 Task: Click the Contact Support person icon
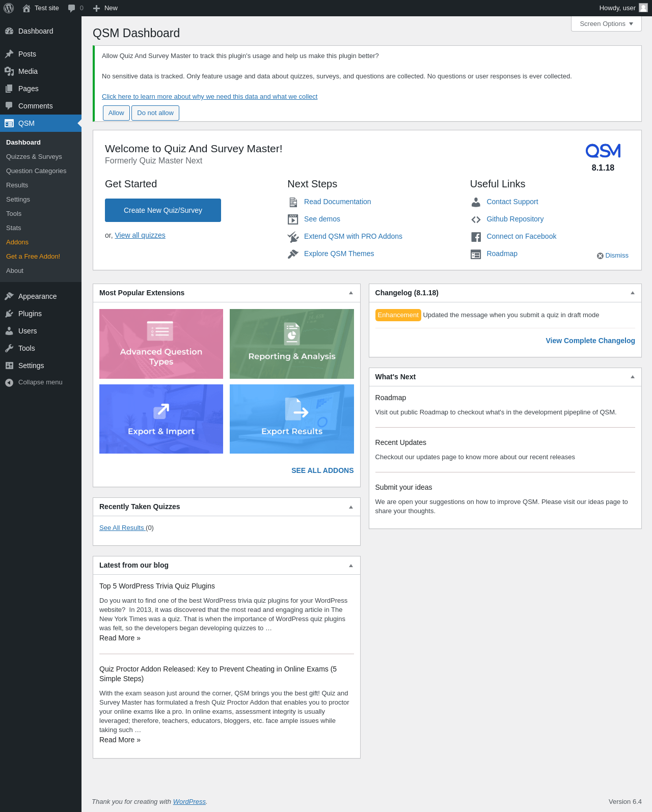point(476,202)
